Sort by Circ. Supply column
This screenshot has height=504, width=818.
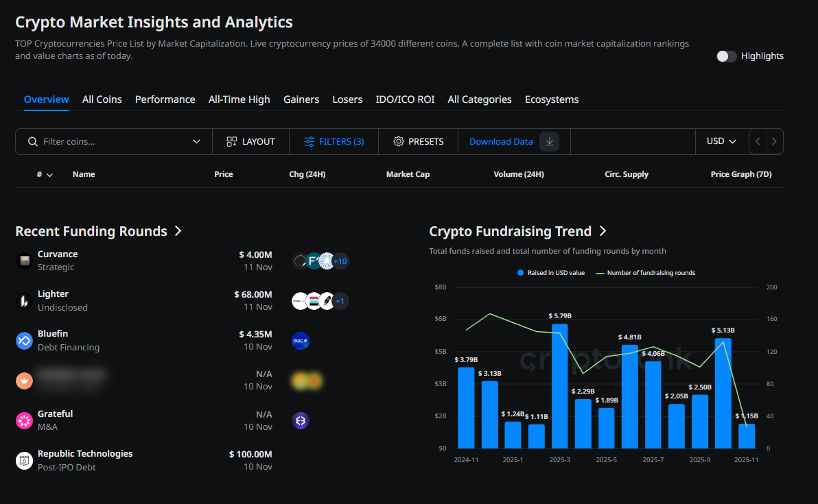[627, 174]
